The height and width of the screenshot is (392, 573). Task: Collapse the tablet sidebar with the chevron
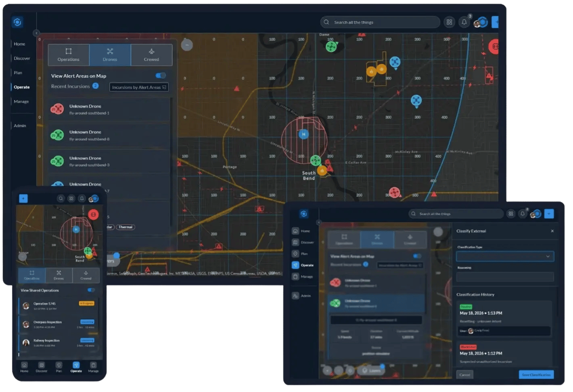click(318, 222)
